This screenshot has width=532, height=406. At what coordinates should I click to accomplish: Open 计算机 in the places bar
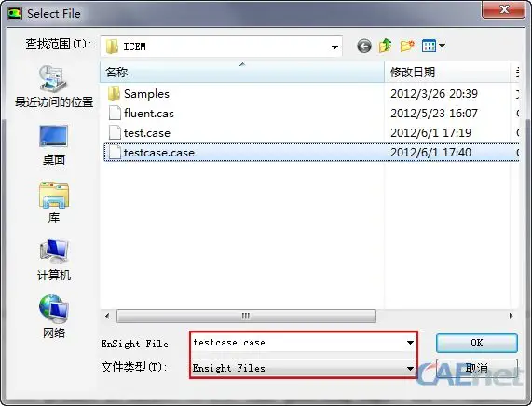[54, 260]
